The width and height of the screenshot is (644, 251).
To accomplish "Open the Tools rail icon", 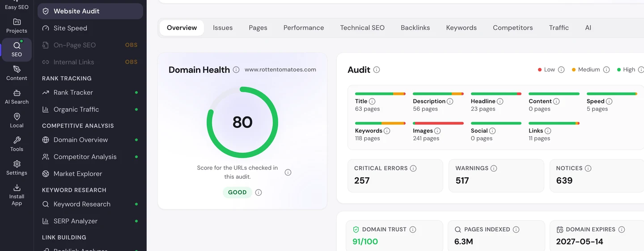I will tap(17, 144).
